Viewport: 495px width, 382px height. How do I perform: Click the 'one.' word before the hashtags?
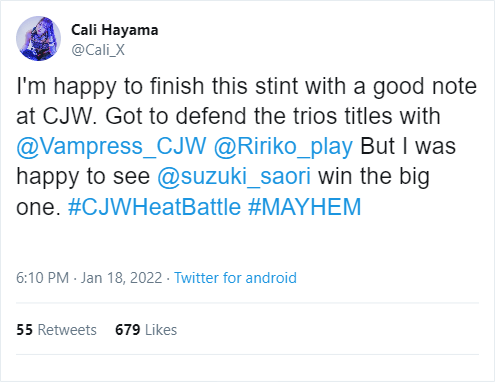pyautogui.click(x=38, y=208)
